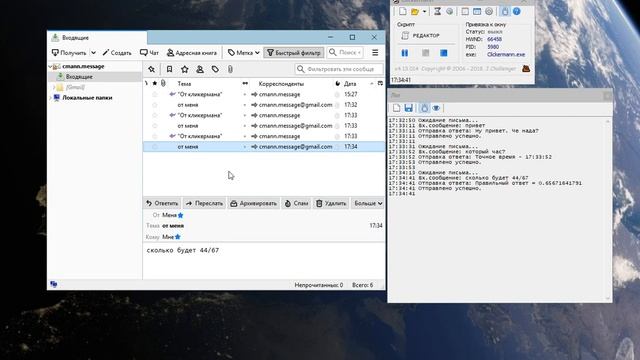Star the message received at 15:27
The height and width of the screenshot is (360, 640).
coord(155,94)
